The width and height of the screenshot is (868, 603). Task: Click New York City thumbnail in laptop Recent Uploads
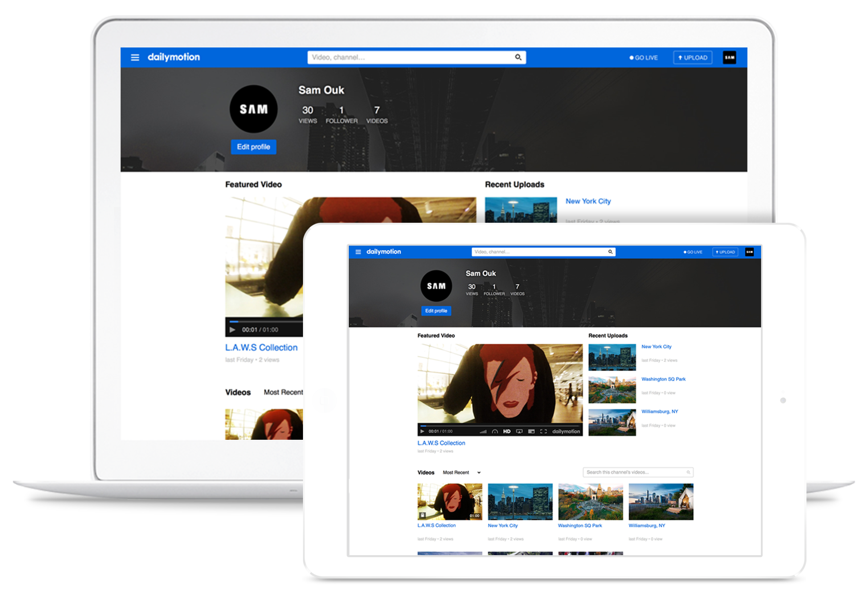click(x=521, y=210)
